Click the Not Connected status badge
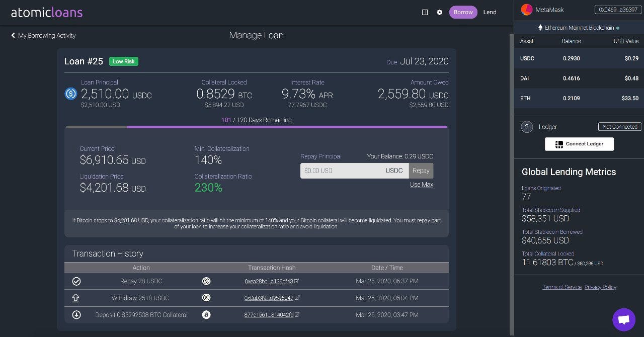The height and width of the screenshot is (337, 644). [620, 127]
